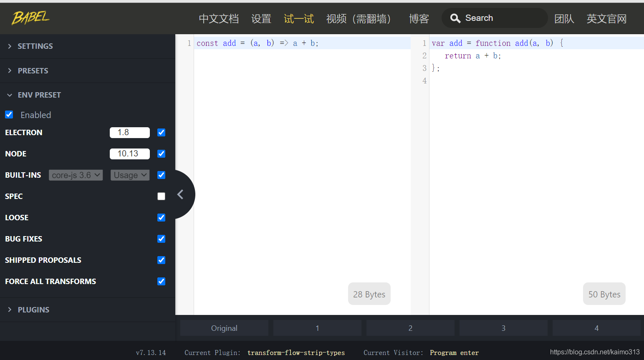Uncheck FORCE ALL TRANSFORMS

(161, 281)
